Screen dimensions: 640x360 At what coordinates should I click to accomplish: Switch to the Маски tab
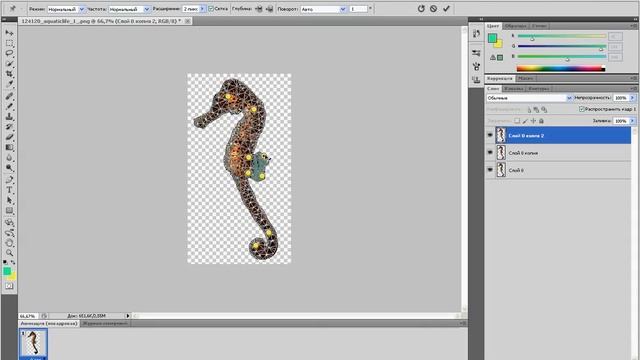click(x=525, y=78)
